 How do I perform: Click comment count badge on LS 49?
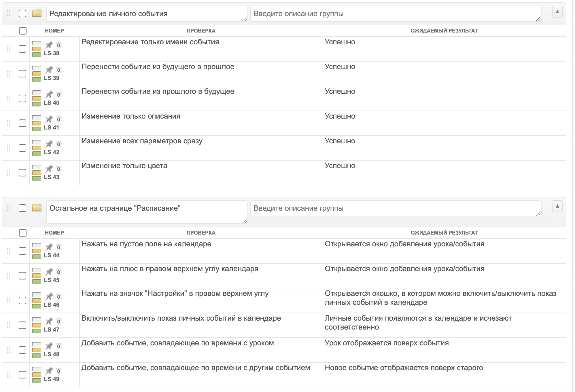tap(58, 371)
